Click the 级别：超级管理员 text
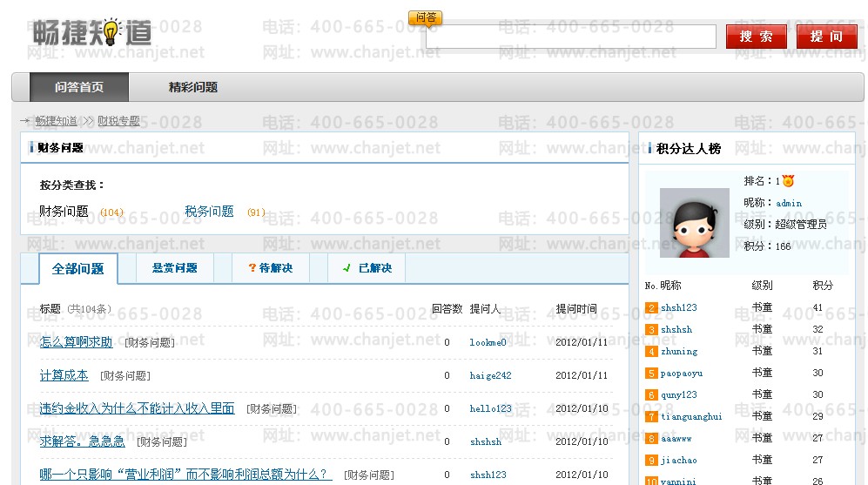Viewport: 868px width, 485px height. coord(785,225)
